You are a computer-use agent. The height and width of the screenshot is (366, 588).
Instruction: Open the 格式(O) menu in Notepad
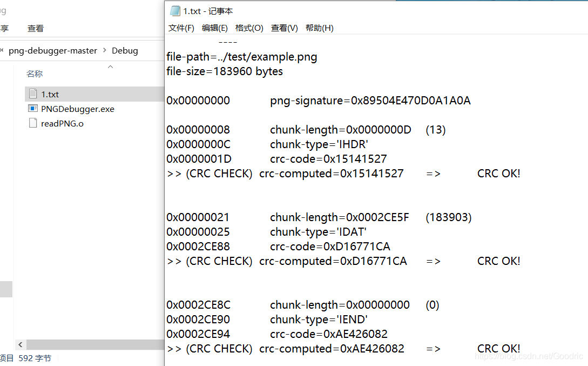(249, 28)
